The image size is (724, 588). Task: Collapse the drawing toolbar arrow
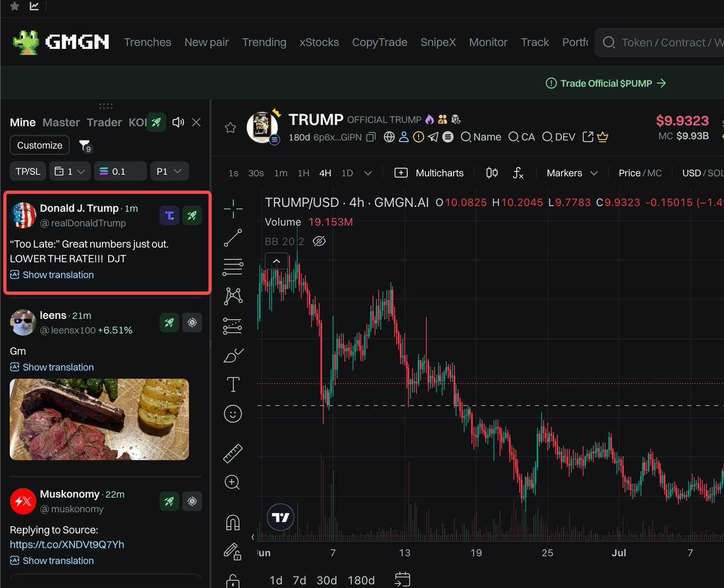click(253, 536)
